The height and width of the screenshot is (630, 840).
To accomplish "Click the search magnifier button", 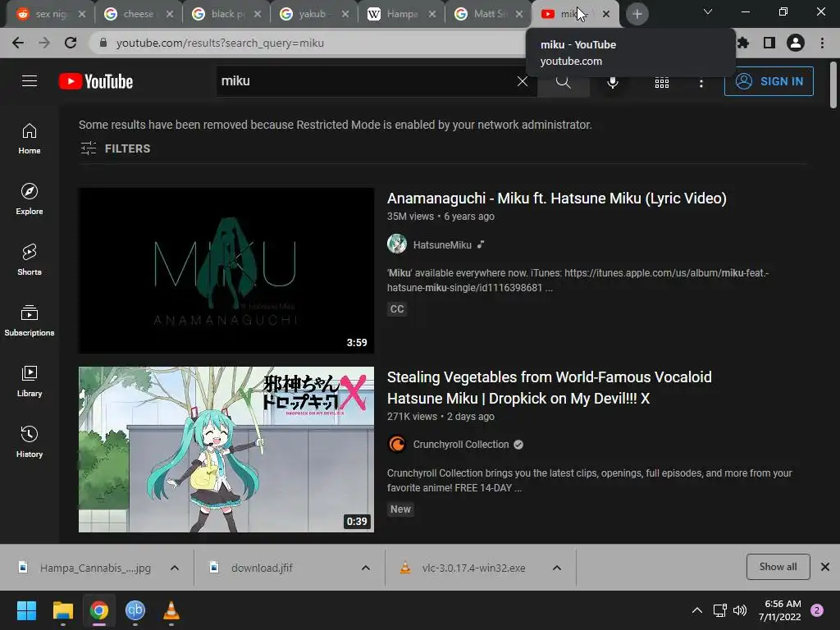I will (563, 81).
